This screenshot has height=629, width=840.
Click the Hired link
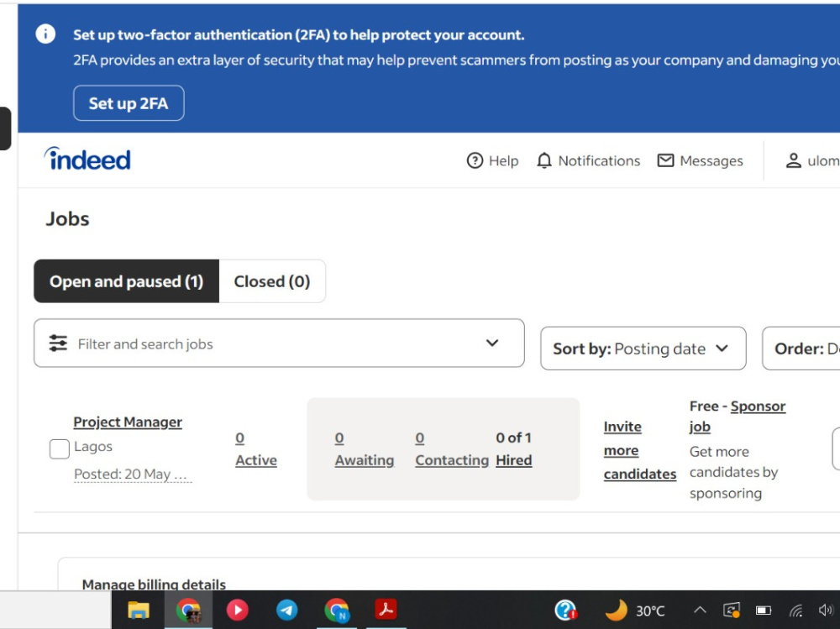(514, 460)
